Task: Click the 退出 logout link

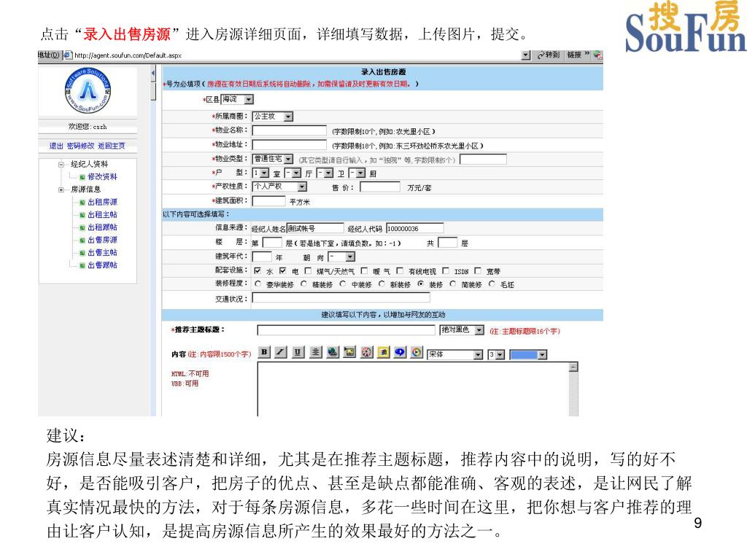Action: click(x=56, y=146)
